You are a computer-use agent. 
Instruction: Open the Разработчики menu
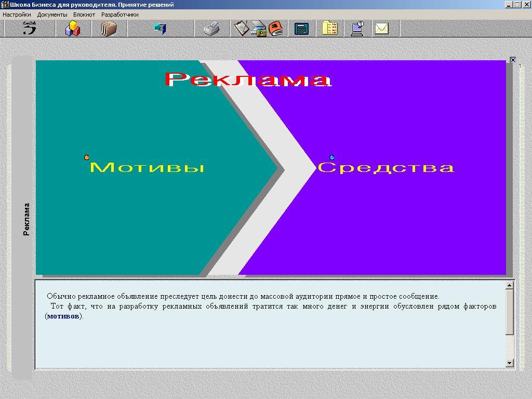pyautogui.click(x=120, y=15)
